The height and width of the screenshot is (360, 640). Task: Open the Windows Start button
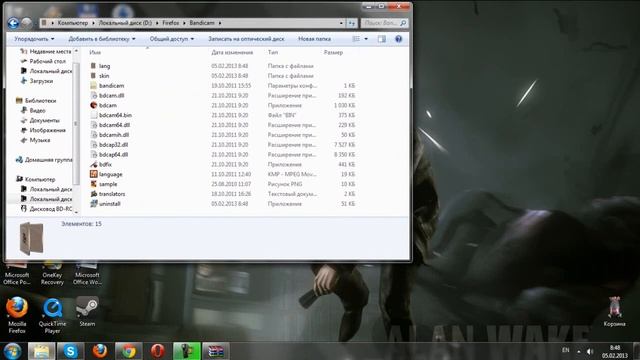coord(12,351)
